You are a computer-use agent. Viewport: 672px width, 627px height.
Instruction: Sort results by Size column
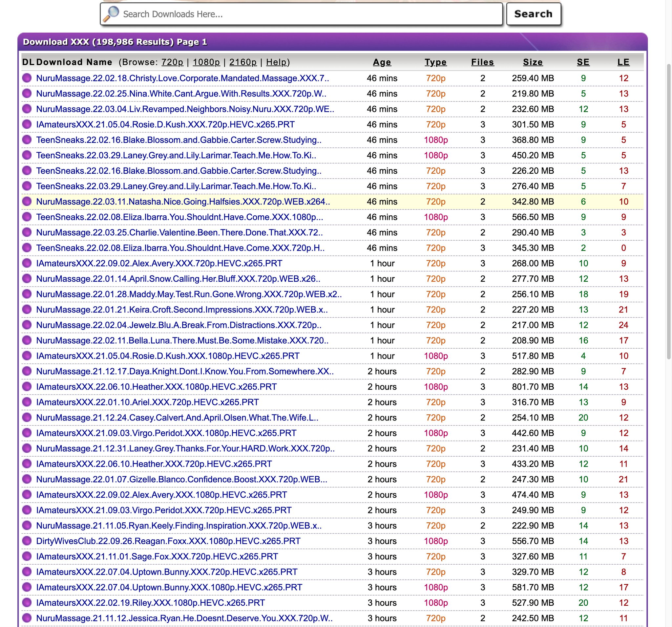click(533, 62)
